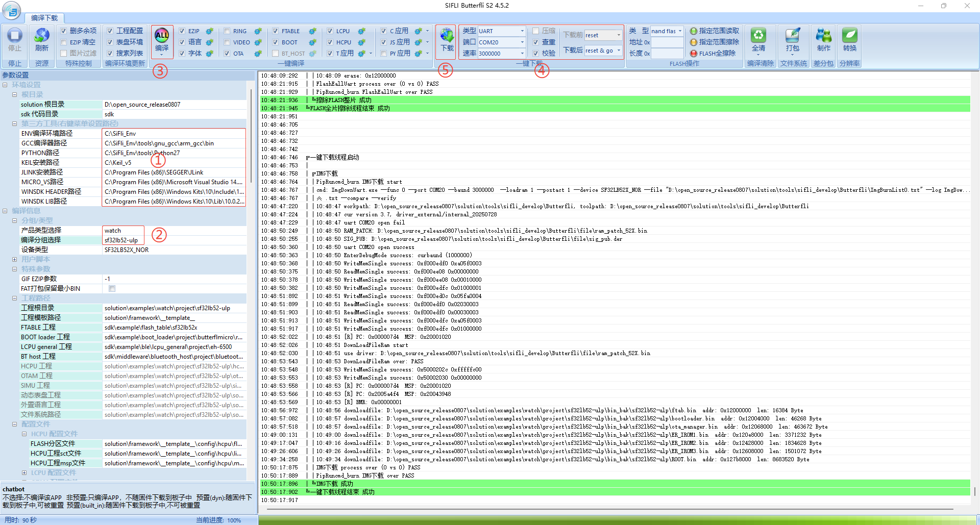
Task: Click the FLASH 地址 0x input field
Action: click(x=667, y=42)
